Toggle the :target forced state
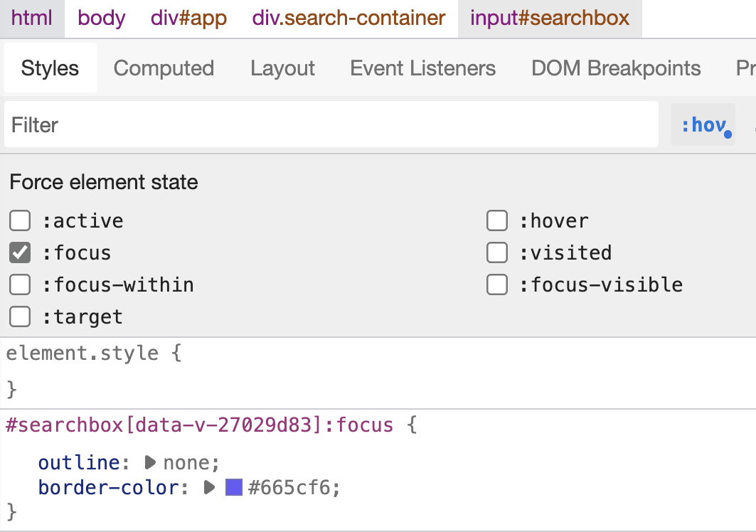Image resolution: width=756 pixels, height=532 pixels. (x=20, y=316)
